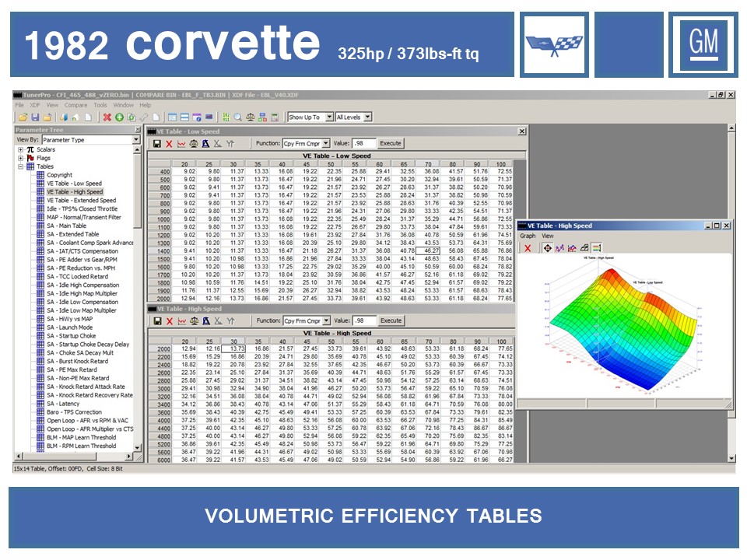The image size is (747, 560).
Task: Click the purple Save Bin floppy icon
Action: (35, 117)
